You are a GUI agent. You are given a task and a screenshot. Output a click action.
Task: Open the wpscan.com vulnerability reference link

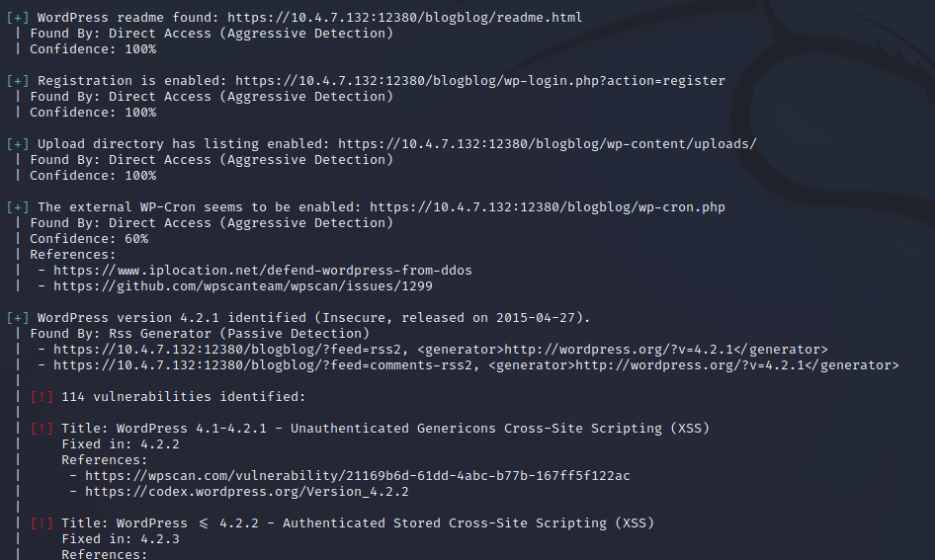(x=357, y=476)
